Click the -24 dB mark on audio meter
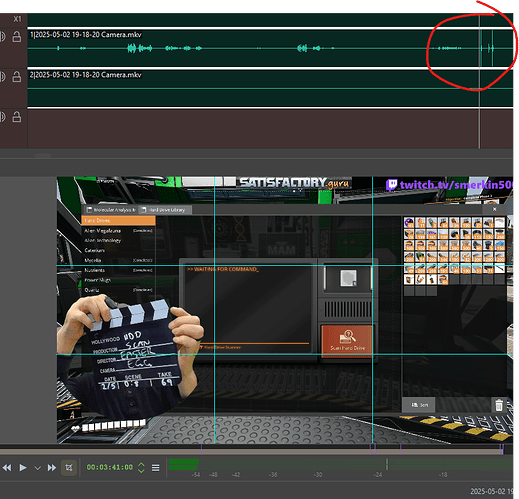This screenshot has width=519, height=499. [377, 475]
